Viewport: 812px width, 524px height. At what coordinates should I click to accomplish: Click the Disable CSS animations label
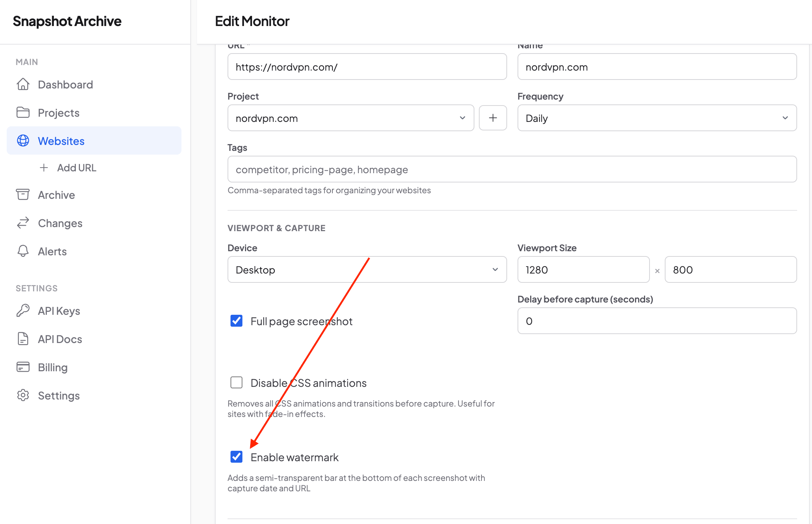309,383
